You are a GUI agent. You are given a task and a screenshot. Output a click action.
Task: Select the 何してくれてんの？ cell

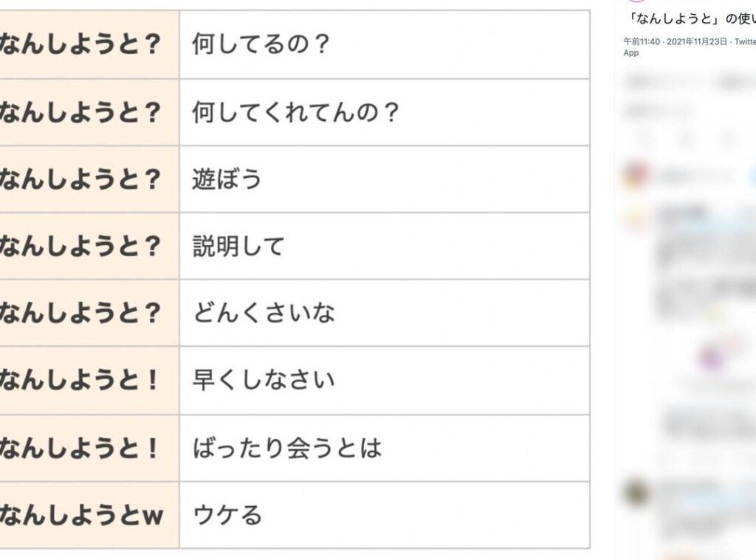coord(384,112)
